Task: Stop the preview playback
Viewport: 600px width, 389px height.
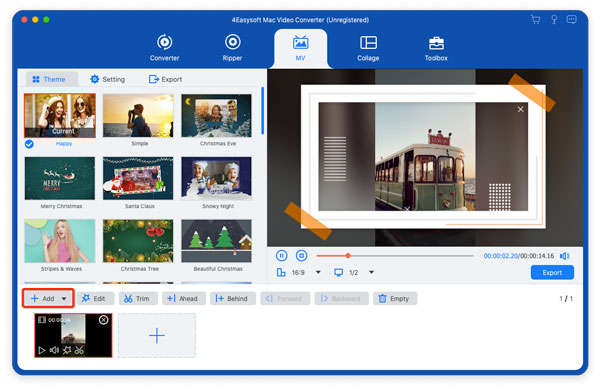Action: 301,256
